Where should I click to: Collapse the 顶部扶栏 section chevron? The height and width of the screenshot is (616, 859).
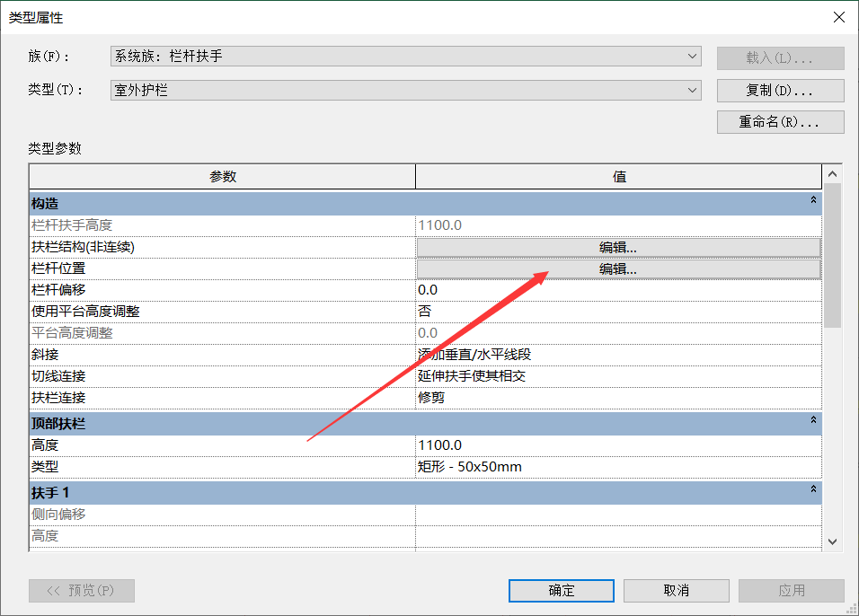pyautogui.click(x=813, y=420)
